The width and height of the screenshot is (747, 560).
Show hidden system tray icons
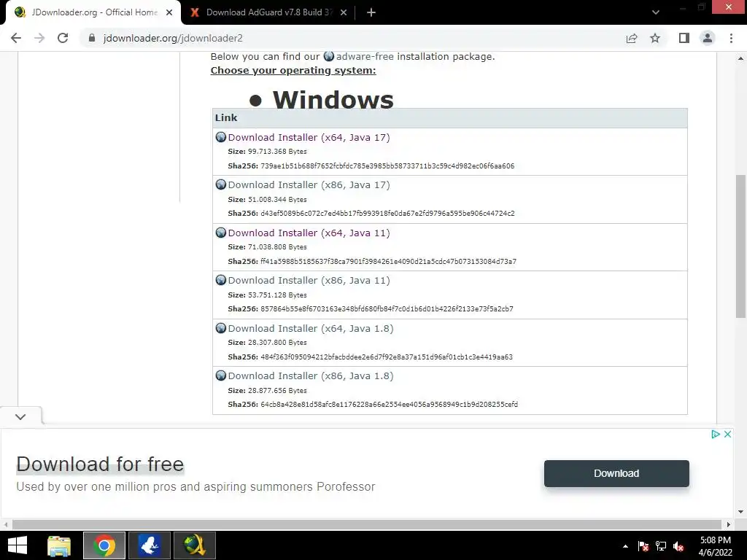click(x=625, y=546)
